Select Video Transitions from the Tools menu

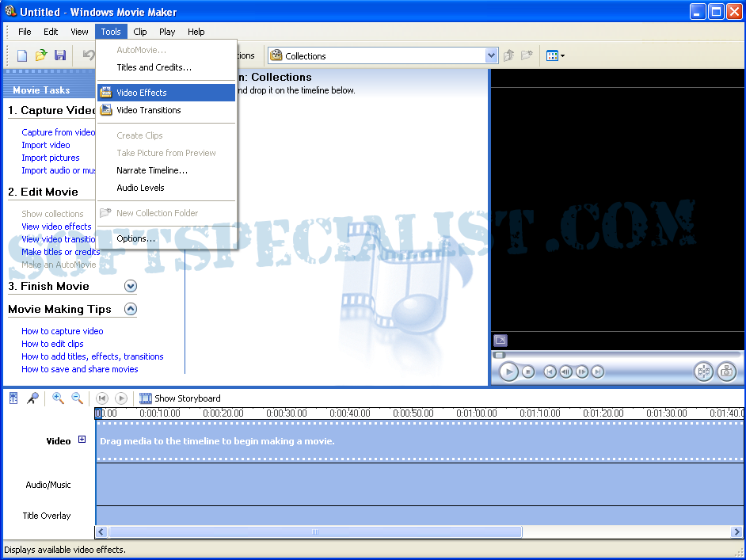coord(149,110)
